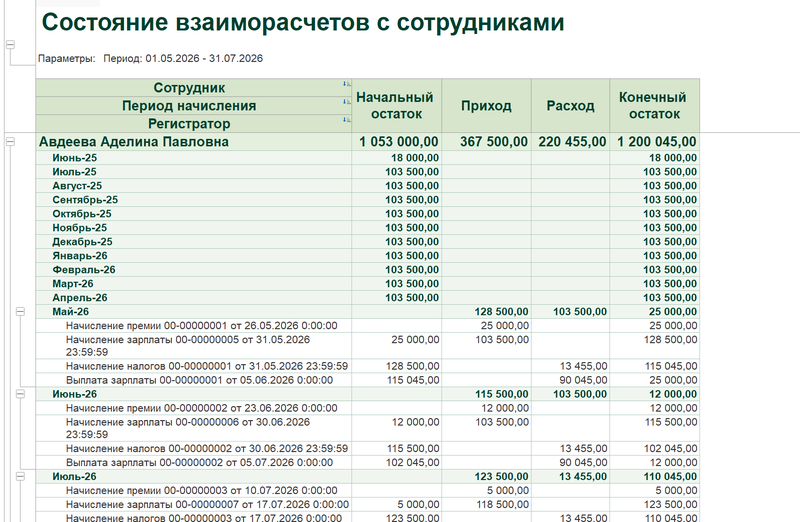
Task: Select income 118 500,00 for зарплаты 00-00000007
Action: [x=486, y=505]
